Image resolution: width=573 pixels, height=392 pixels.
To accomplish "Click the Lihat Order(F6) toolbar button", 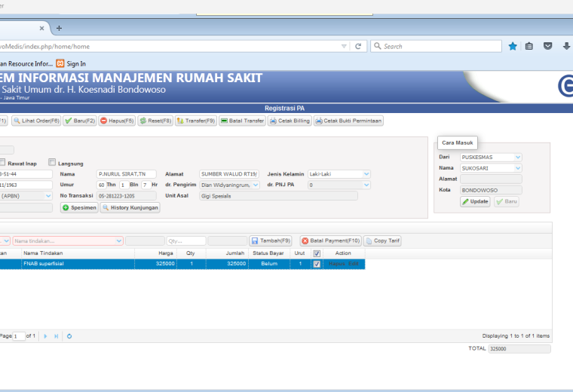I will point(36,121).
